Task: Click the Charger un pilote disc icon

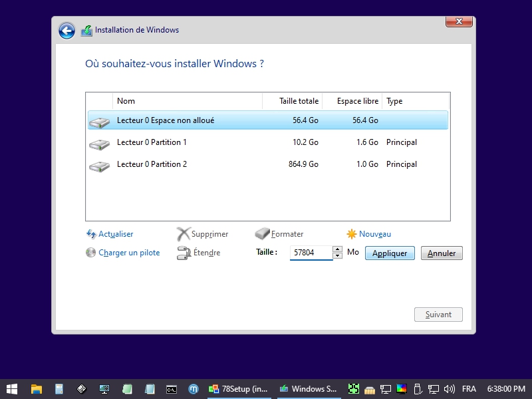Action: pyautogui.click(x=92, y=253)
